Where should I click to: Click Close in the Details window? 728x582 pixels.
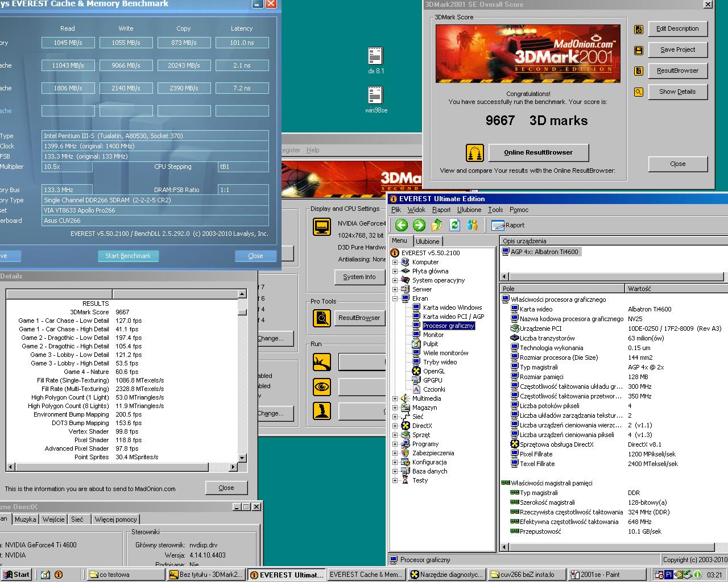click(226, 488)
